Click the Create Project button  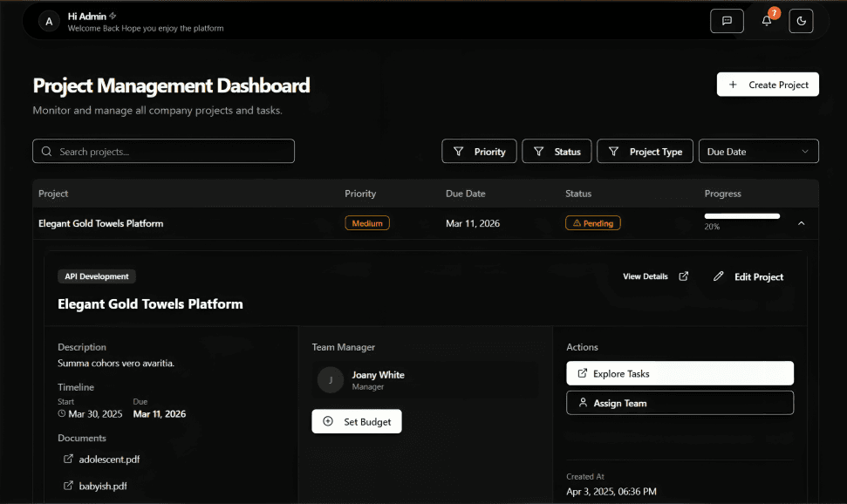pos(768,85)
